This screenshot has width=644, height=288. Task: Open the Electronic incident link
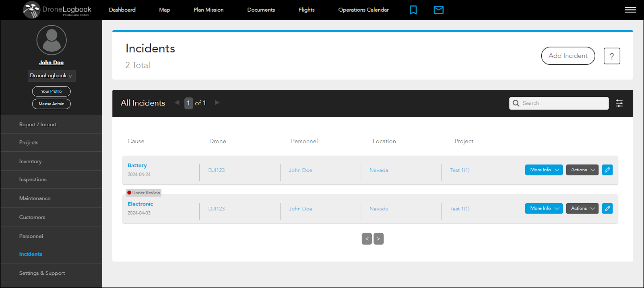(x=140, y=204)
